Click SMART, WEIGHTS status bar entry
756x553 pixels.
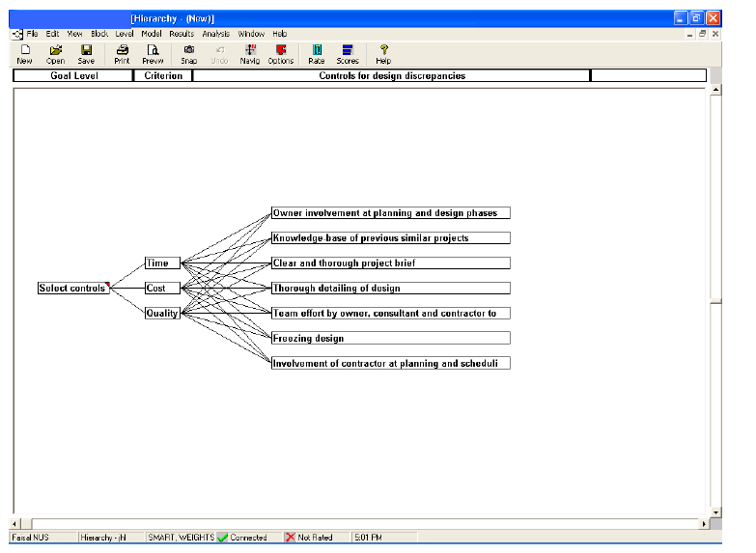coord(181,538)
